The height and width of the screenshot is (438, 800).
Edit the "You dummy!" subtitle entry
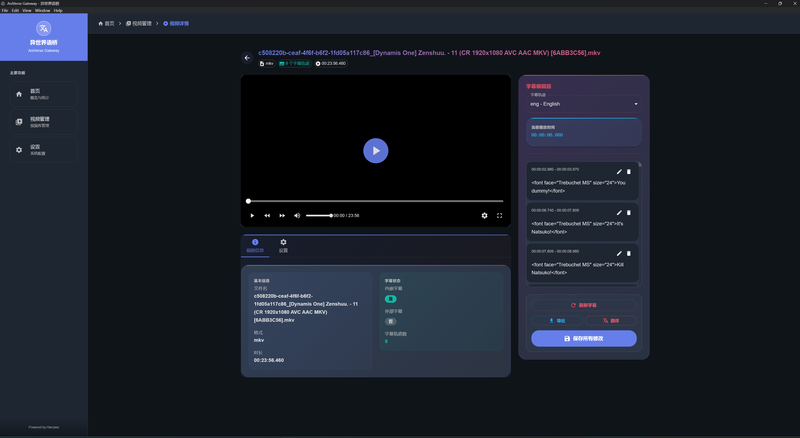[619, 172]
